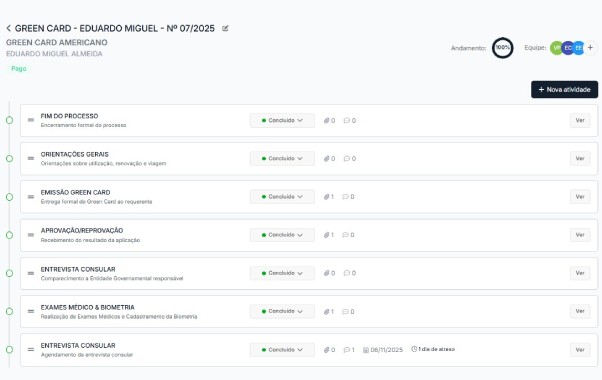Click the Pago status tag
602x380 pixels.
19,69
